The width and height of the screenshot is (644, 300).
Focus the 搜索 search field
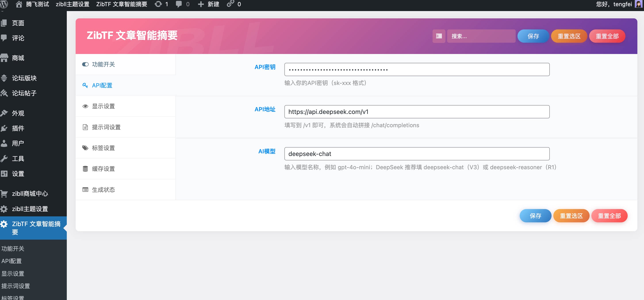pos(481,36)
